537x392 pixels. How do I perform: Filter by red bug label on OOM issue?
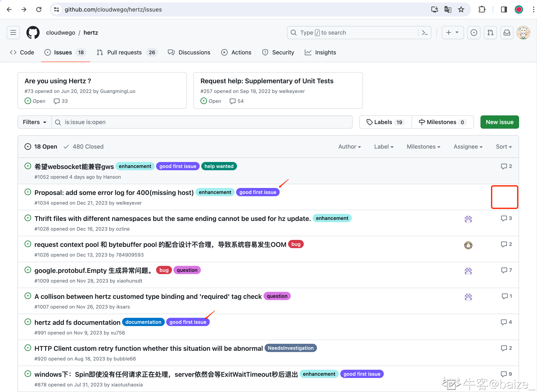296,244
